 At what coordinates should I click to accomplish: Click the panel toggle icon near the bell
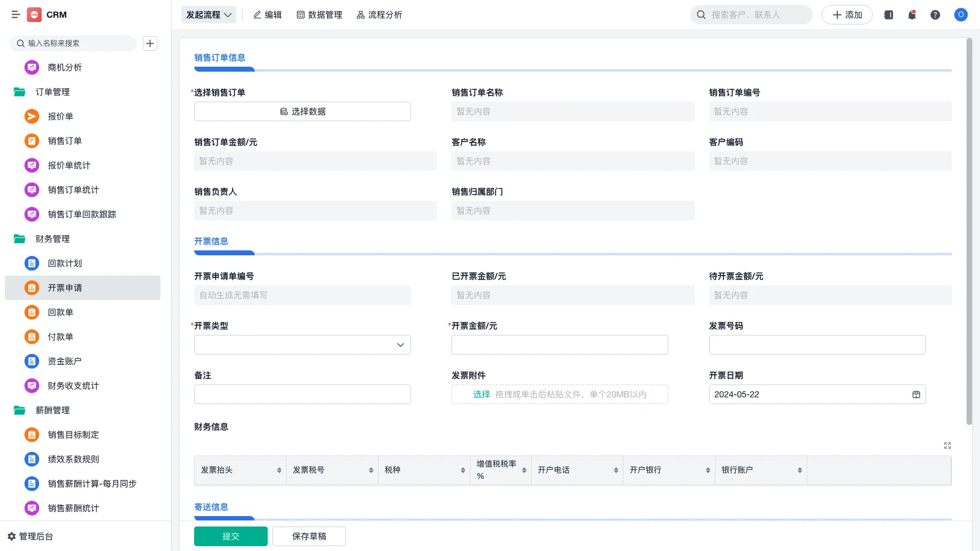(x=888, y=15)
